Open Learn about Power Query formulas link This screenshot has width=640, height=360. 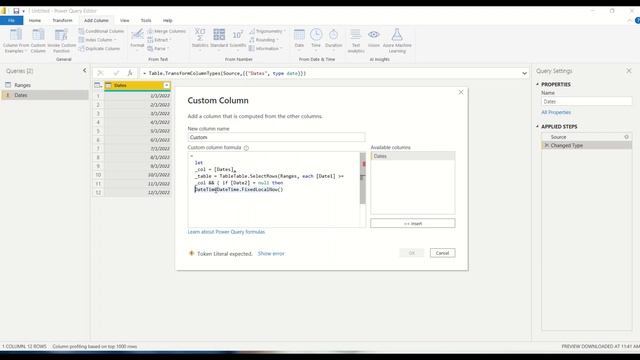[x=226, y=232]
